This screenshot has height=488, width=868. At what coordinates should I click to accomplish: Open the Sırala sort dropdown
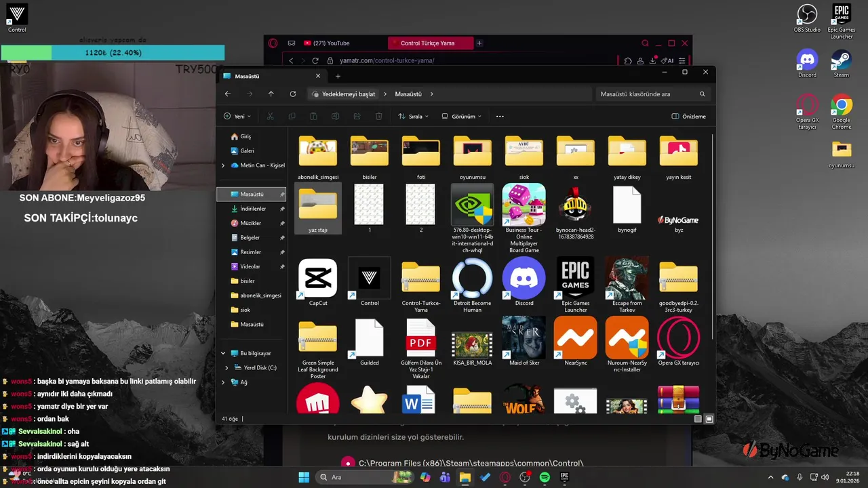pyautogui.click(x=413, y=117)
